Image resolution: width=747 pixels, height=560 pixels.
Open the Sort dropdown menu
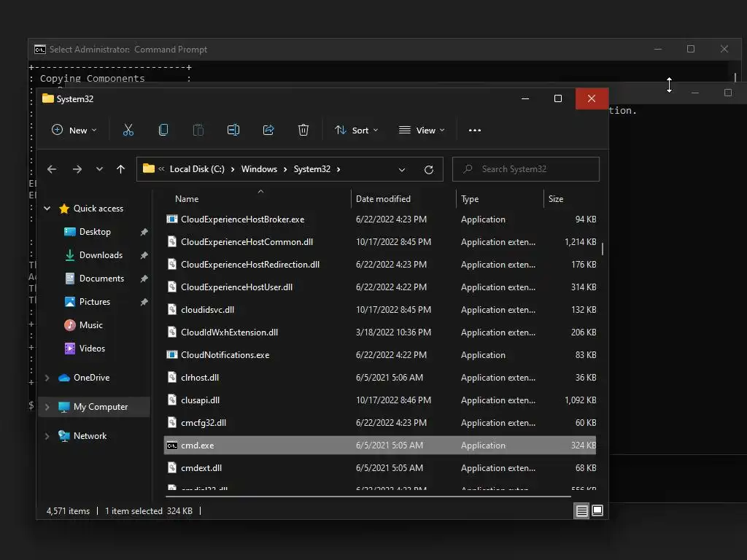click(x=356, y=130)
